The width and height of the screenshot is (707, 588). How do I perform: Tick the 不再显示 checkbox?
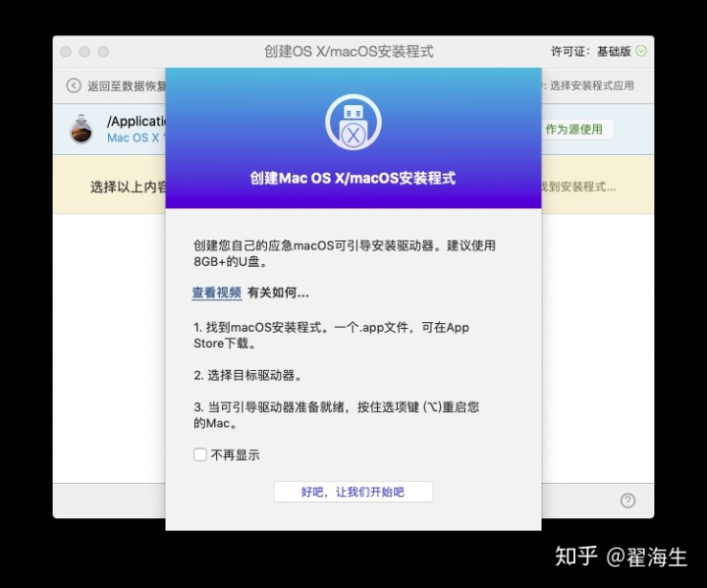point(200,454)
